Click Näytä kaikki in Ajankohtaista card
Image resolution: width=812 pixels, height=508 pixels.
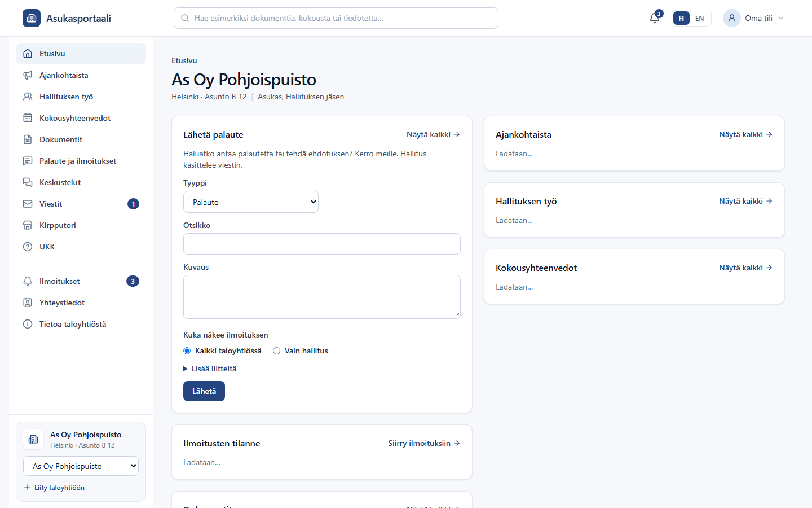[x=745, y=134]
